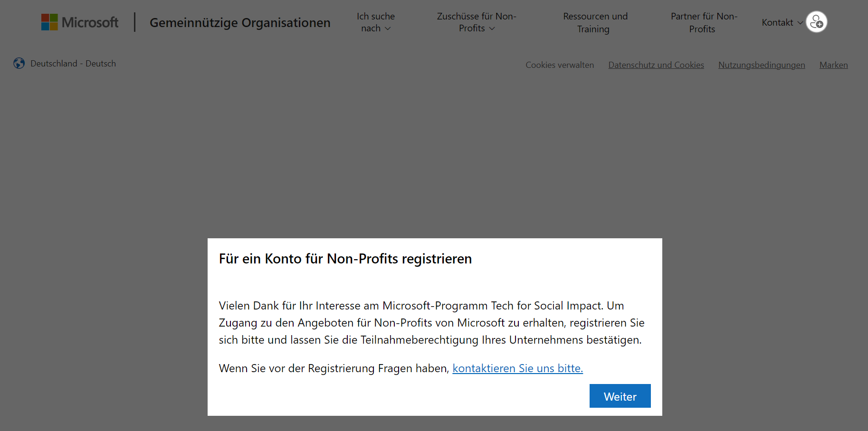868x431 pixels.
Task: Click the globe icon beside Deutschland - Deutsch
Action: 19,63
